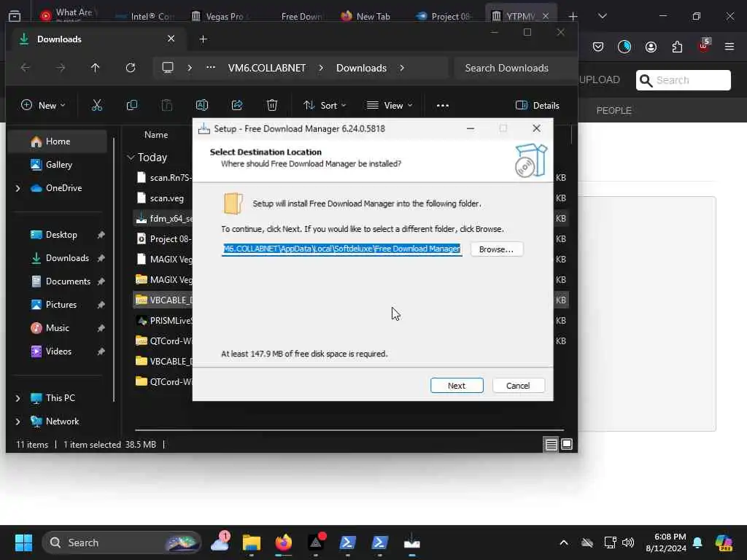Open the Windows Start menu
The height and width of the screenshot is (560, 747).
[x=23, y=542]
